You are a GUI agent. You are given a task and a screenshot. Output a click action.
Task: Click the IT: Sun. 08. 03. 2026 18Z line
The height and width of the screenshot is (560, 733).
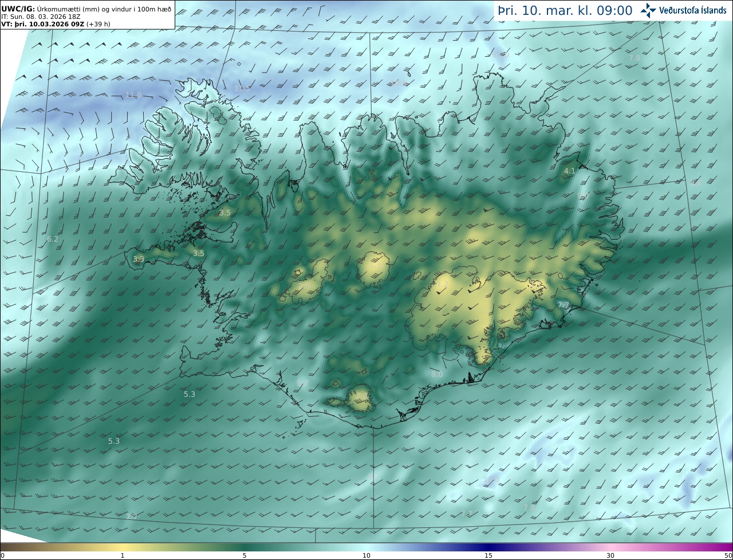coord(41,17)
